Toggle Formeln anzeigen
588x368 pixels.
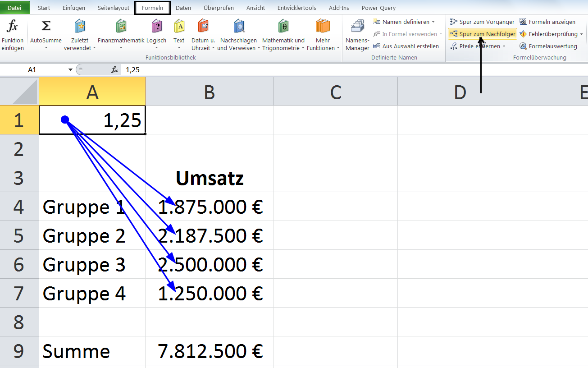547,22
